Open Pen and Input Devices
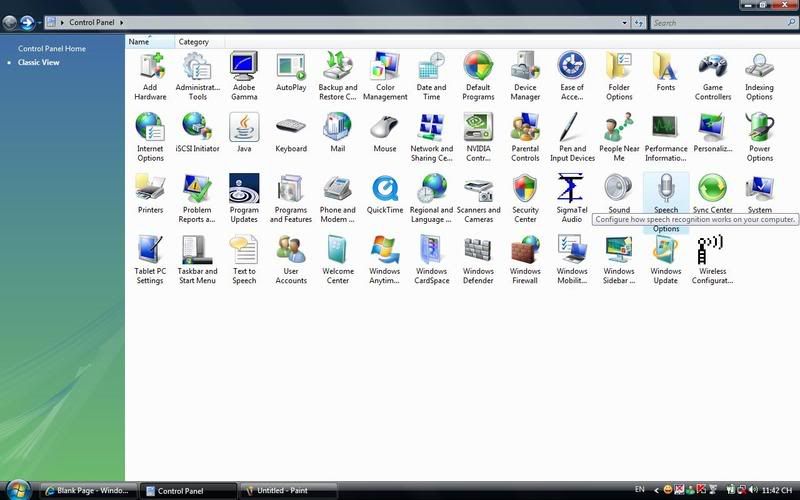The width and height of the screenshot is (800, 500). coord(572,137)
